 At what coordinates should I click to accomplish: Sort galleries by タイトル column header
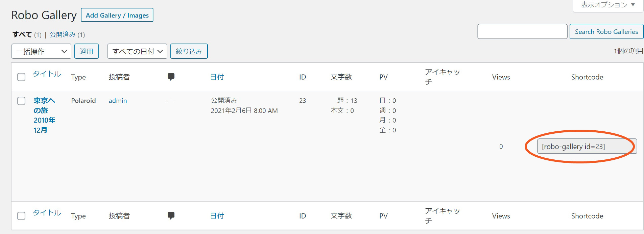[x=47, y=74]
